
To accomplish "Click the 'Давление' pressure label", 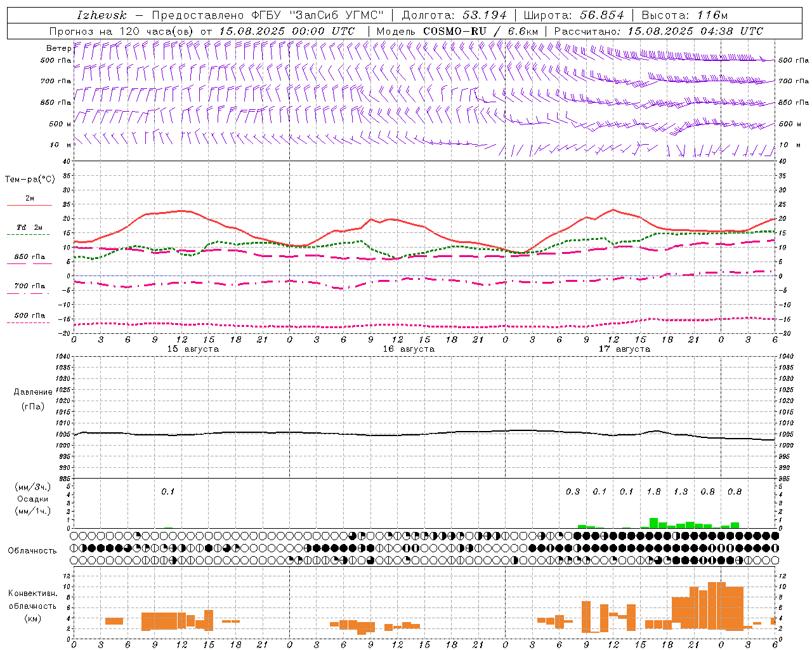I will [x=33, y=392].
